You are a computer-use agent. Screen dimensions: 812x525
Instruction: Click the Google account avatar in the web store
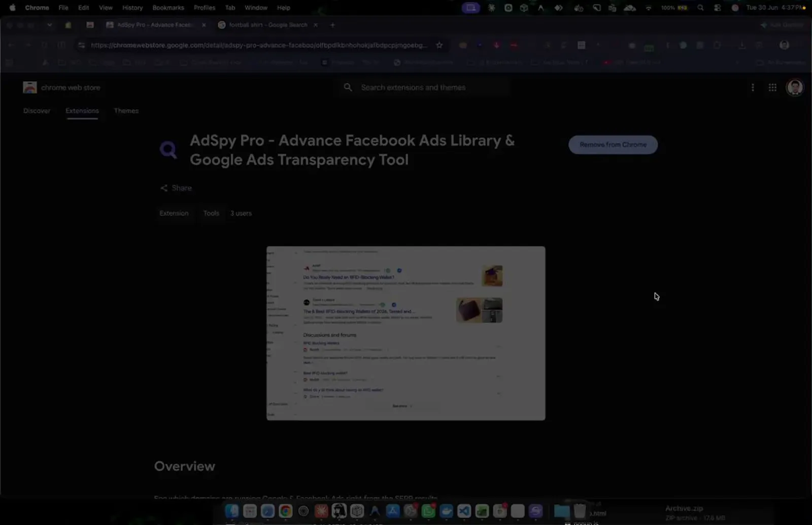tap(795, 87)
